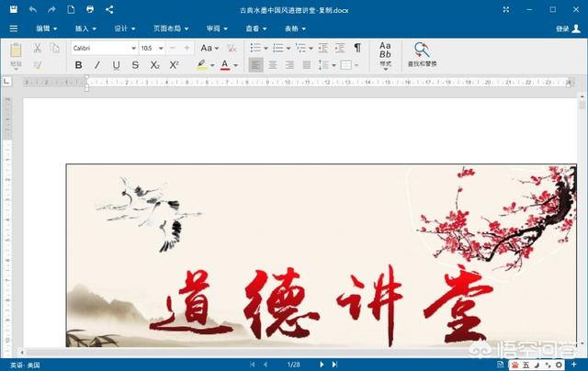This screenshot has width=588, height=371.
Task: Go to the next page
Action: click(322, 365)
